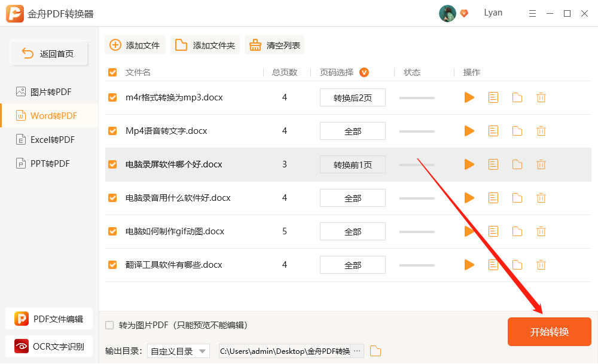Open page selection 全部 for 电脑录音用什么软件好.docx
The width and height of the screenshot is (598, 364).
(x=352, y=198)
